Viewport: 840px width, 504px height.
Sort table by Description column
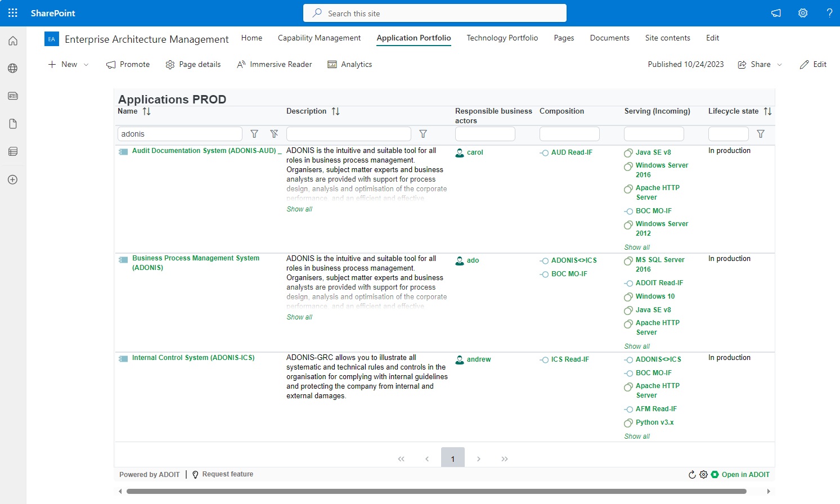click(x=335, y=111)
